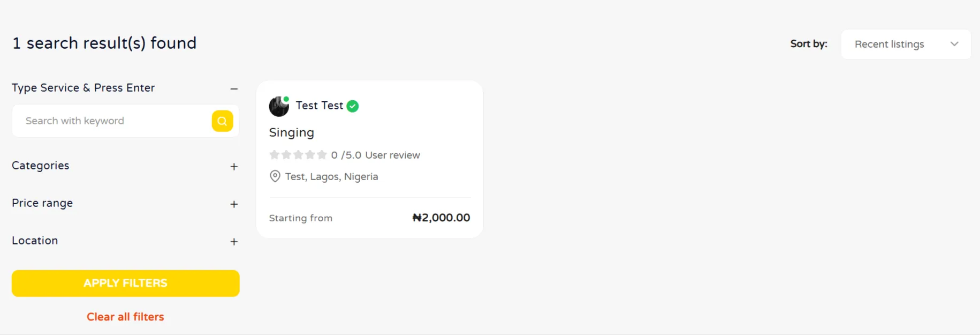
Task: Expand the Price range filter
Action: coord(234,204)
